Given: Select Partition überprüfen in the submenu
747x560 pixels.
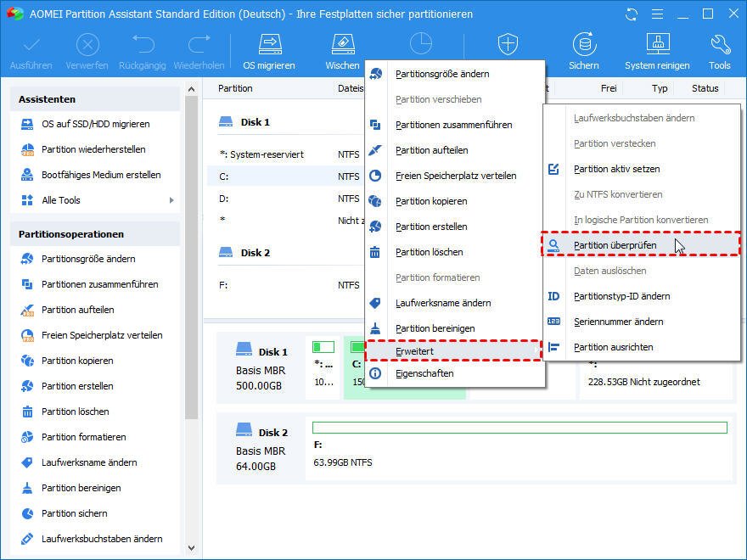Looking at the screenshot, I should [x=641, y=245].
